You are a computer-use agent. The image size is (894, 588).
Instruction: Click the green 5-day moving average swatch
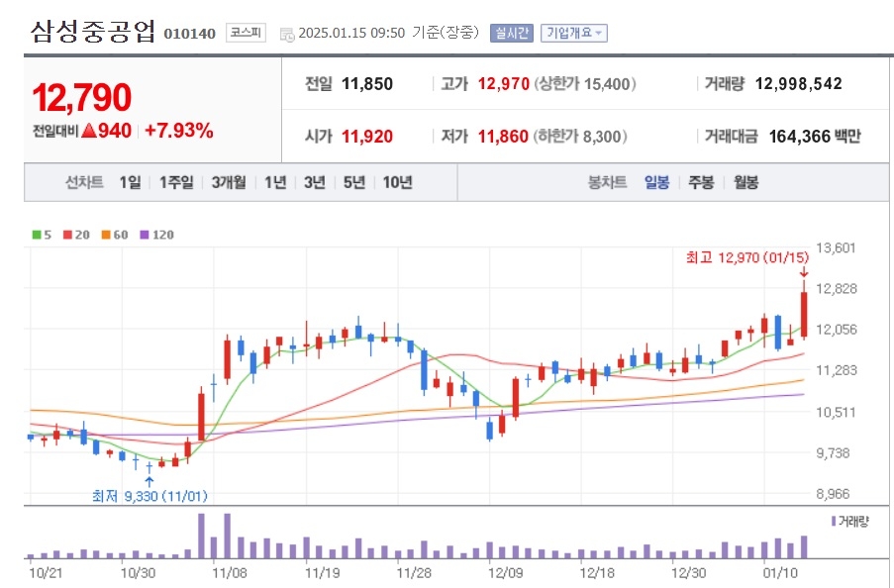(37, 235)
